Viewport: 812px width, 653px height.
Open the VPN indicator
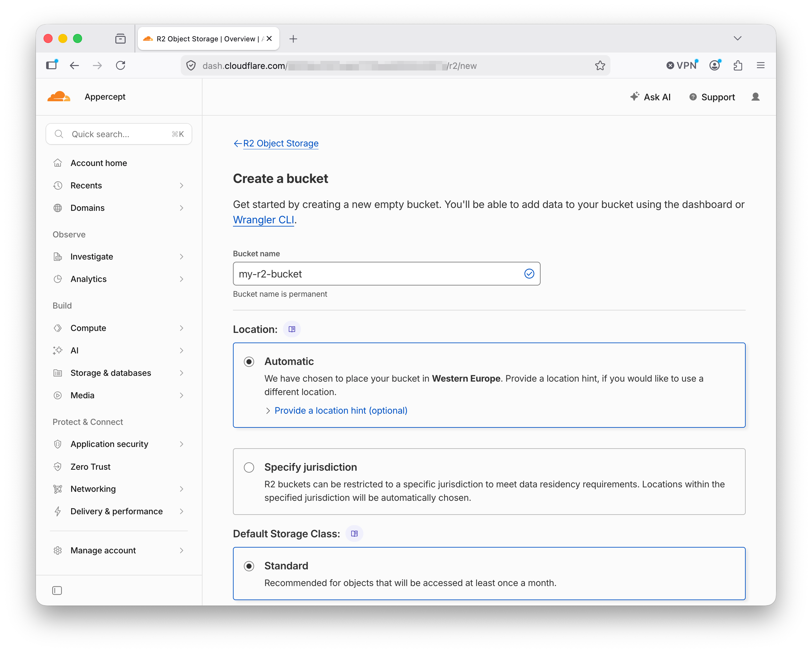tap(682, 66)
